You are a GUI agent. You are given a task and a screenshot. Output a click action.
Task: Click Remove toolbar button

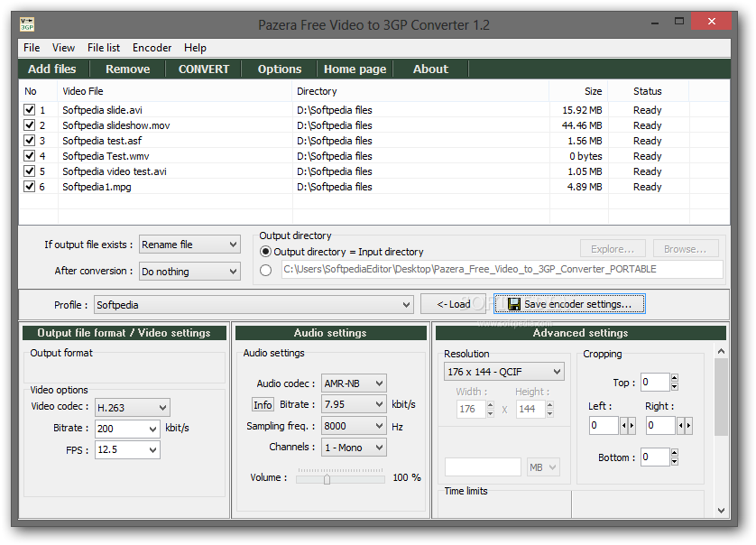point(128,69)
